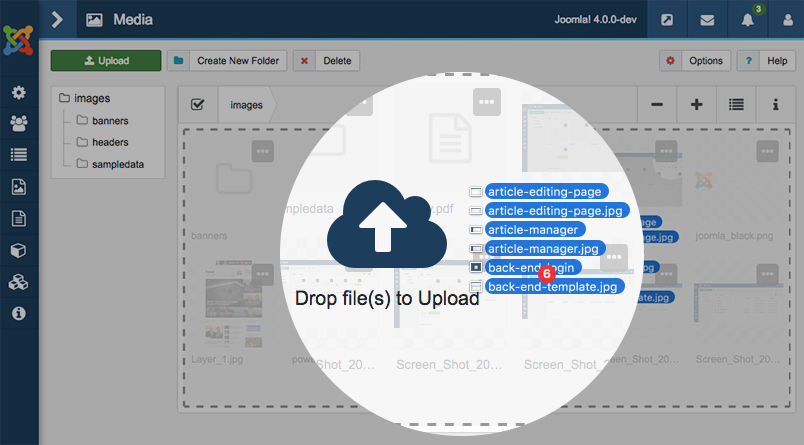Switch to list view toggle
This screenshot has width=804, height=445.
(736, 104)
